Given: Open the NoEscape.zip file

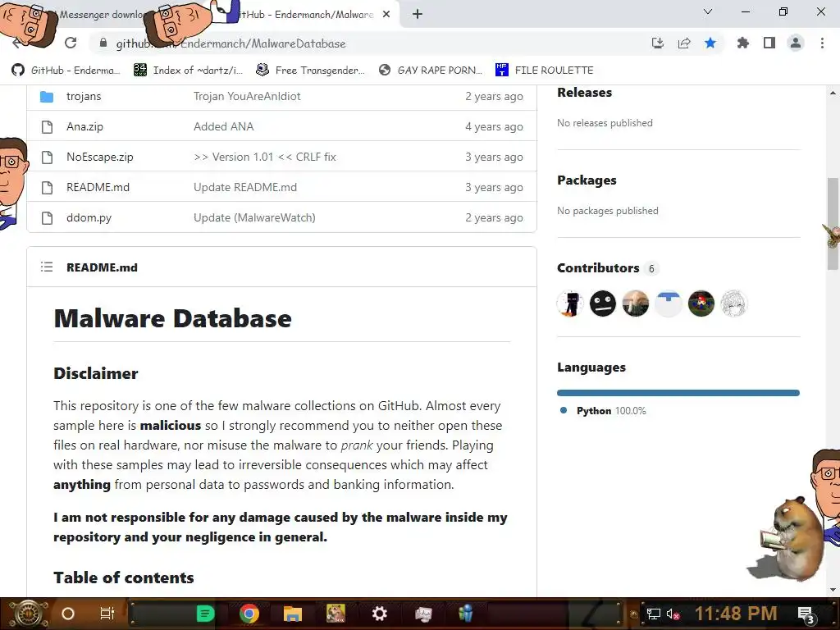Looking at the screenshot, I should (99, 157).
